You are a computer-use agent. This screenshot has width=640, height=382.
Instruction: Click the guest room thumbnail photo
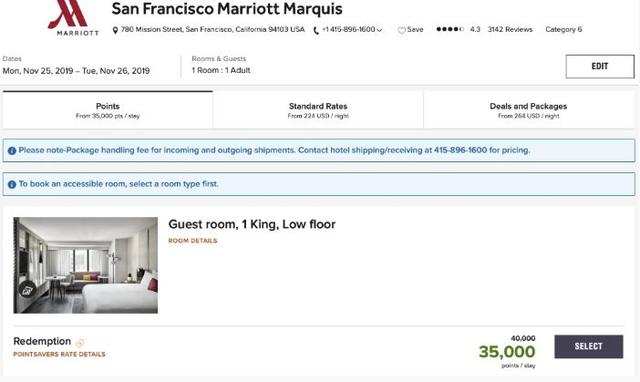(x=85, y=265)
